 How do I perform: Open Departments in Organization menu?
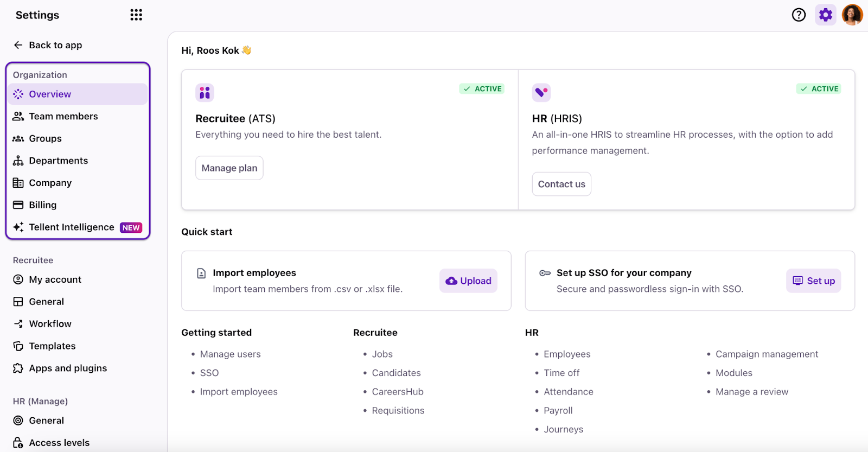(58, 161)
